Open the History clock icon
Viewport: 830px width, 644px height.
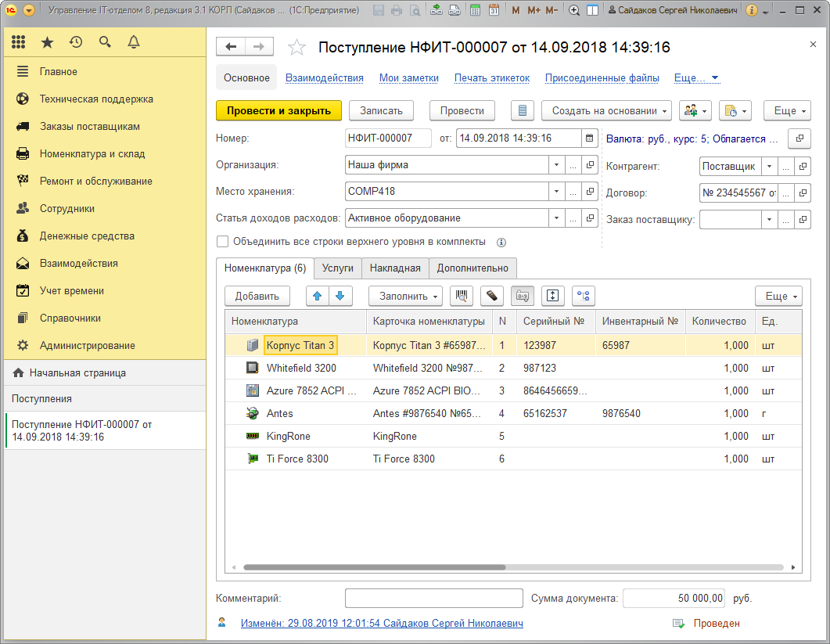(x=76, y=42)
